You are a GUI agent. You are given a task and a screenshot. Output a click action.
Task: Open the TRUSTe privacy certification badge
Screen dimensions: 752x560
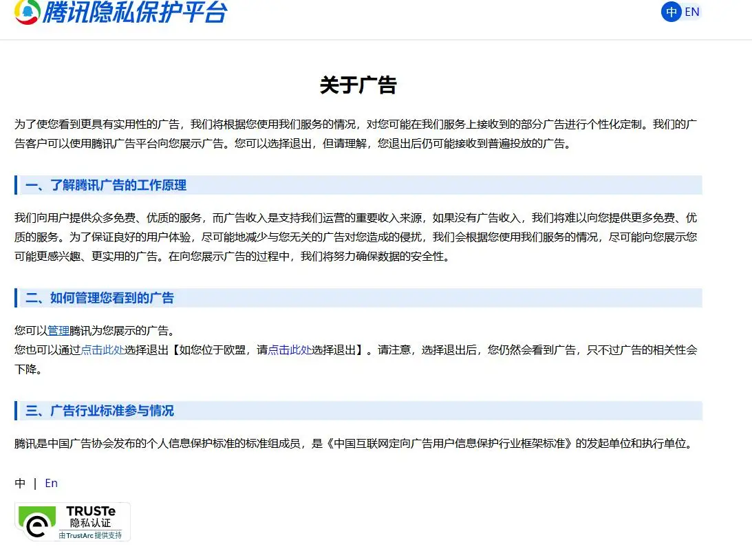(72, 521)
